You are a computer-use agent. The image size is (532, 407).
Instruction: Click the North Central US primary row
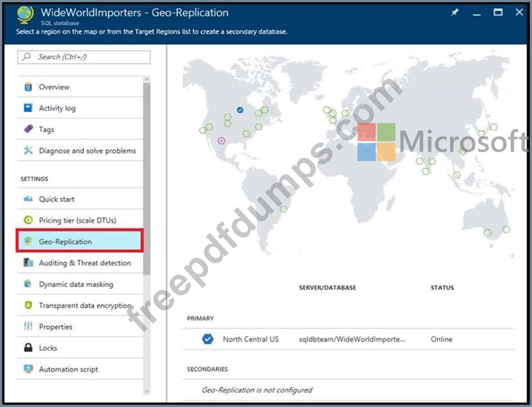coord(348,339)
